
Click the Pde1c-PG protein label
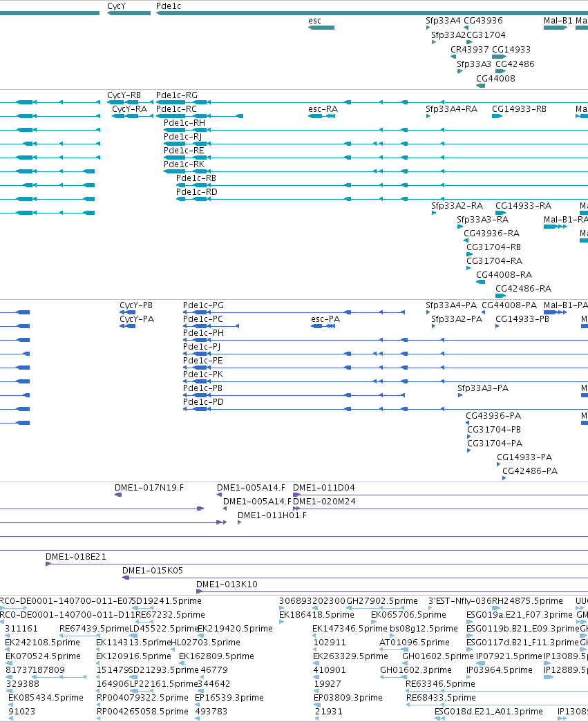click(x=204, y=305)
